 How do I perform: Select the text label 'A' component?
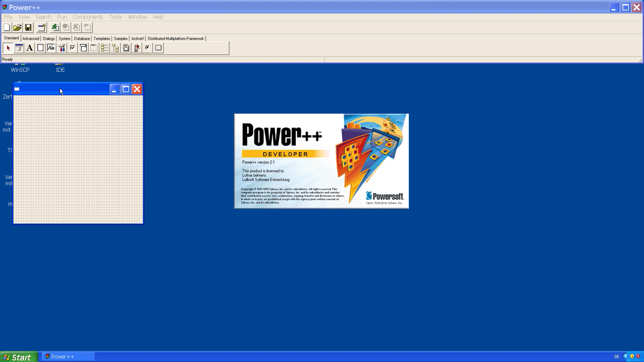[x=30, y=48]
